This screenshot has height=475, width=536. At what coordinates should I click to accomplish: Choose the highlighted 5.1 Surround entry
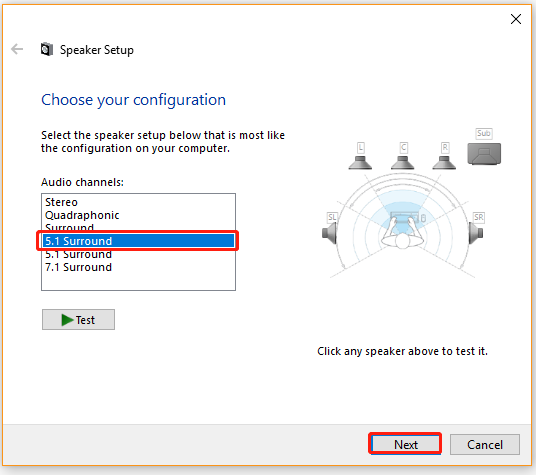pyautogui.click(x=138, y=241)
